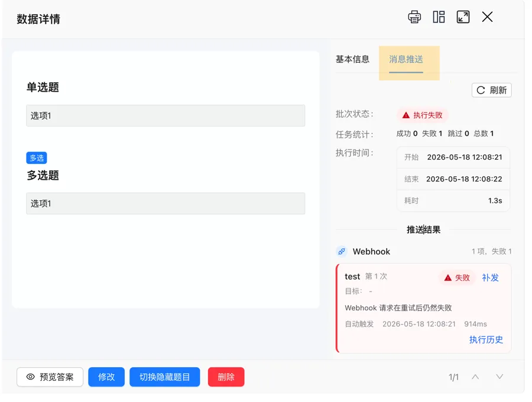Click the 失败 tag on test
This screenshot has width=532, height=402.
[x=457, y=278]
